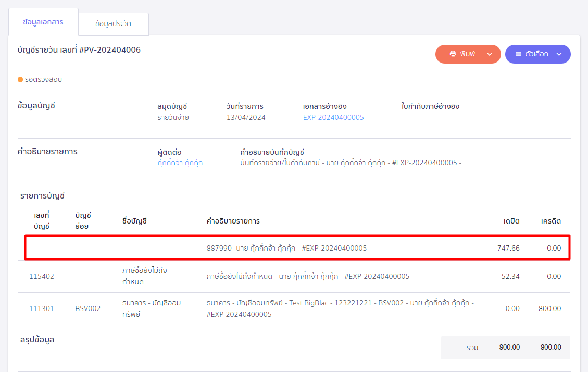Switch to the ข้อมูลเอกสาร tab
This screenshot has height=372, width=588.
pyautogui.click(x=43, y=22)
